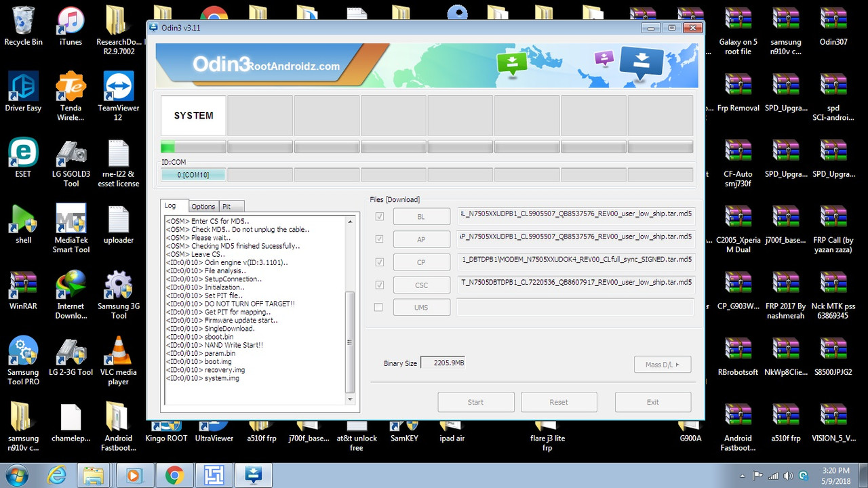Select the CF-Auto smj730f archive

pyautogui.click(x=738, y=163)
